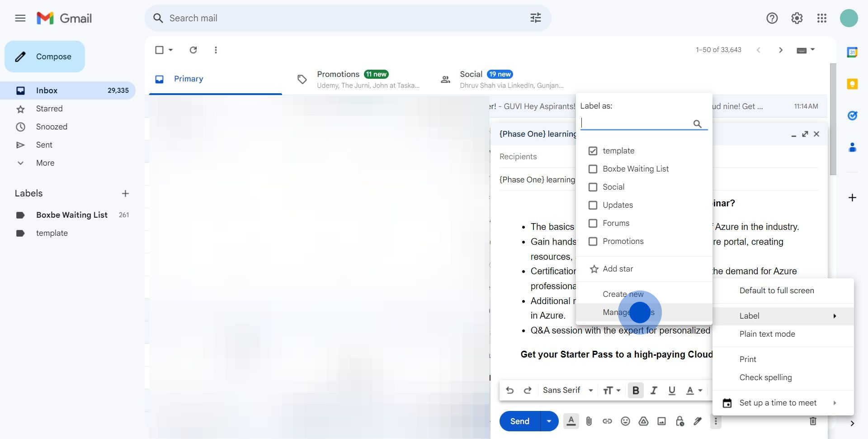Viewport: 868px width, 439px height.
Task: Choose Plain text mode
Action: [x=783, y=334]
